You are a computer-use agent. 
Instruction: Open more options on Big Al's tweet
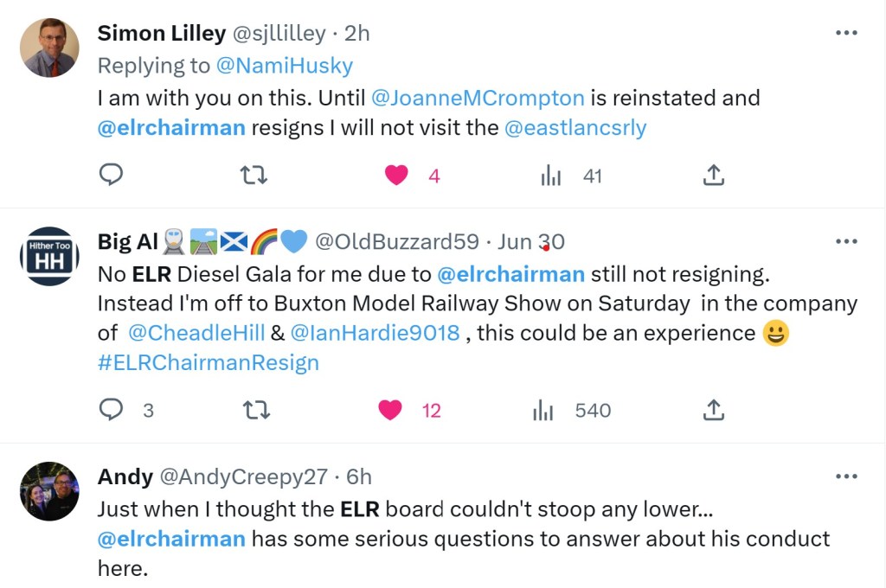(x=845, y=242)
